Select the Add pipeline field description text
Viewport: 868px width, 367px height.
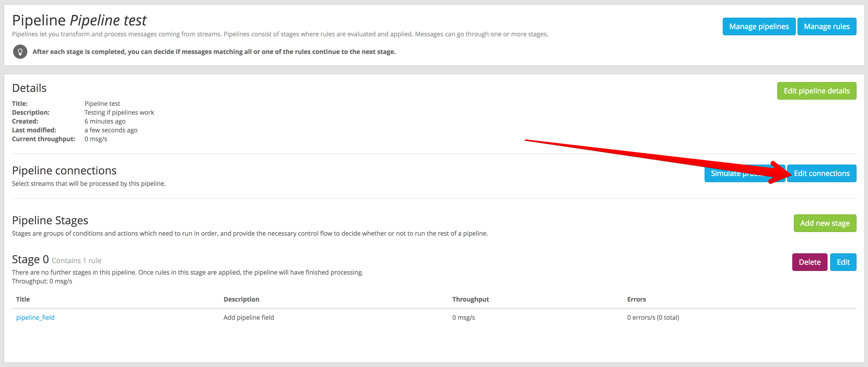tap(248, 317)
